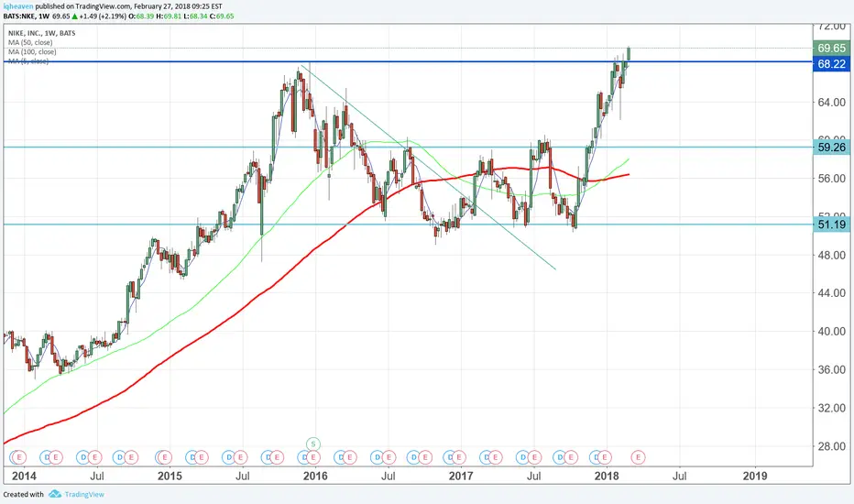The width and height of the screenshot is (854, 504).
Task: Click the green S split marker
Action: tap(313, 444)
